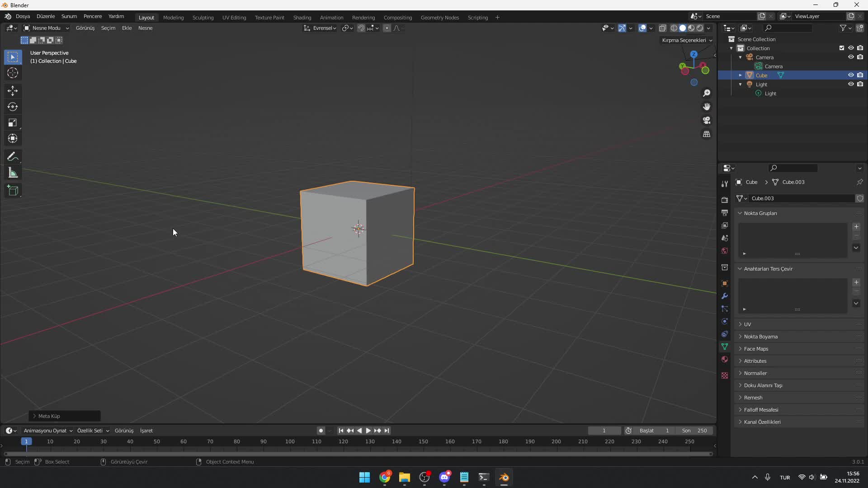Click timeline frame marker at frame 1
The image size is (868, 488).
tap(26, 441)
